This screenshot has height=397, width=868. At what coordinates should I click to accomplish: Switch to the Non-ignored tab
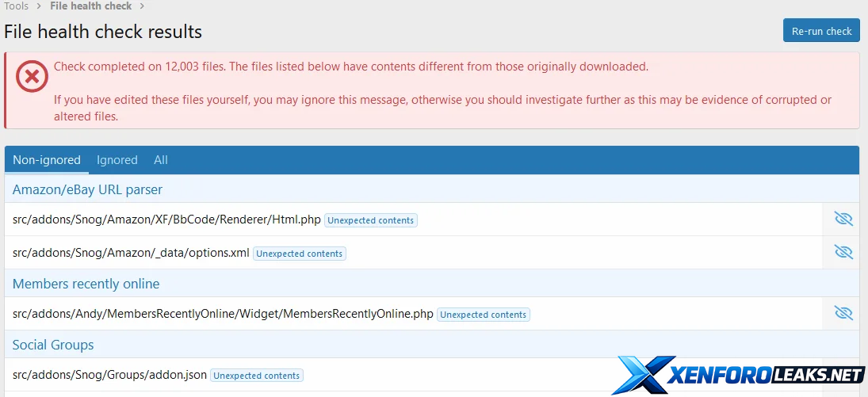[x=47, y=160]
